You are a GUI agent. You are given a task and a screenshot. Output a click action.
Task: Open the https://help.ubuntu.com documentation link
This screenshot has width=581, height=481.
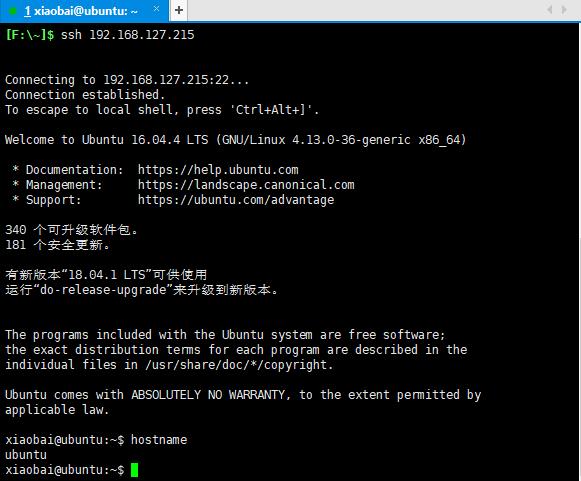click(218, 170)
